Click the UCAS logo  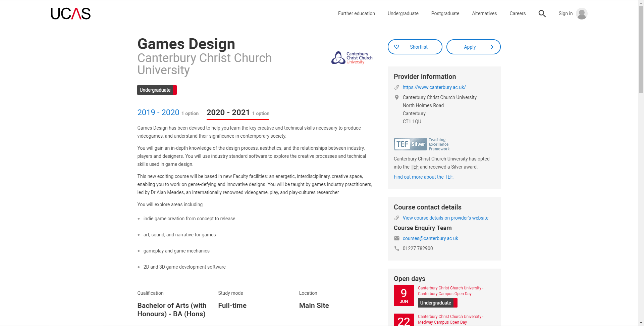click(70, 14)
